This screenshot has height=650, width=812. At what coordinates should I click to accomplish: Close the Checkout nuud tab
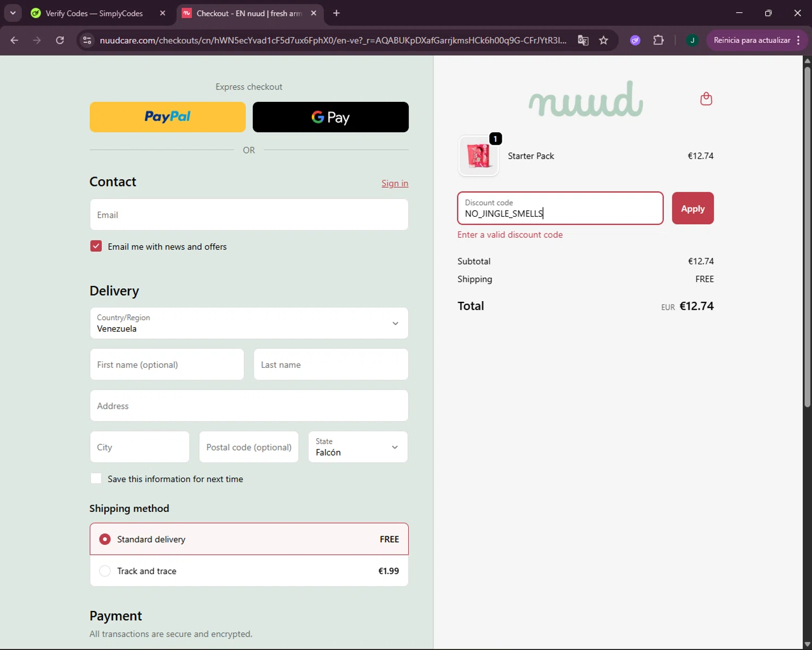click(313, 13)
